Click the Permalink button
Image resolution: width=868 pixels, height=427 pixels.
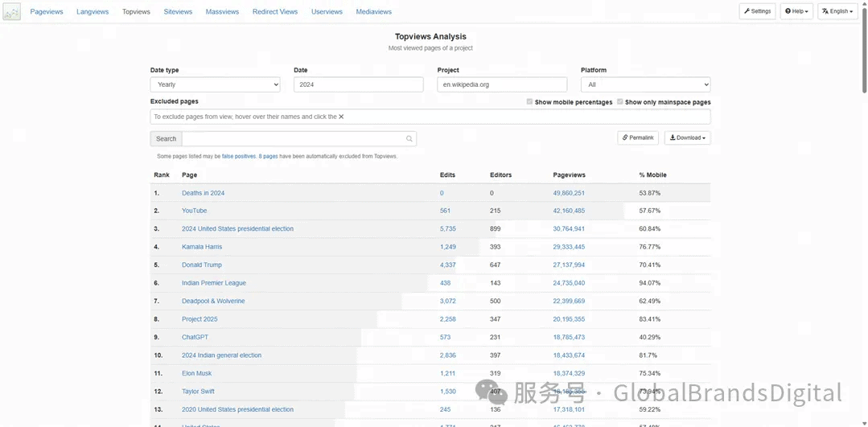tap(638, 138)
